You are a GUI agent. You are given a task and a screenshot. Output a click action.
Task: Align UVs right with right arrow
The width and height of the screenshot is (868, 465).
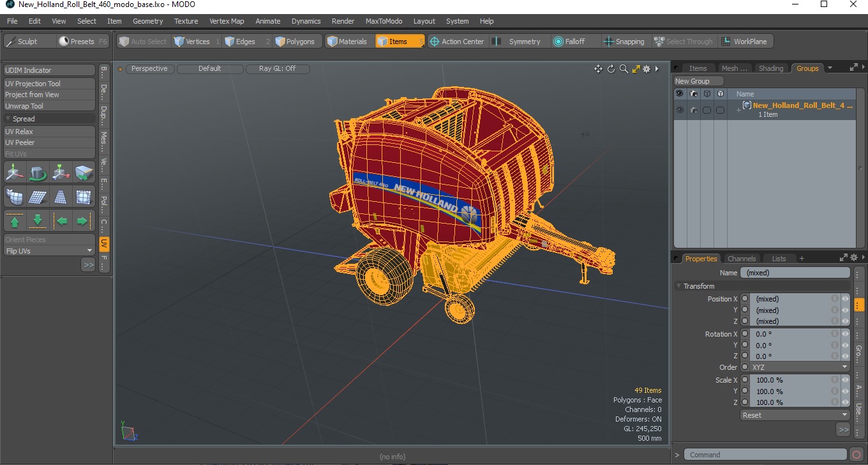tap(84, 221)
